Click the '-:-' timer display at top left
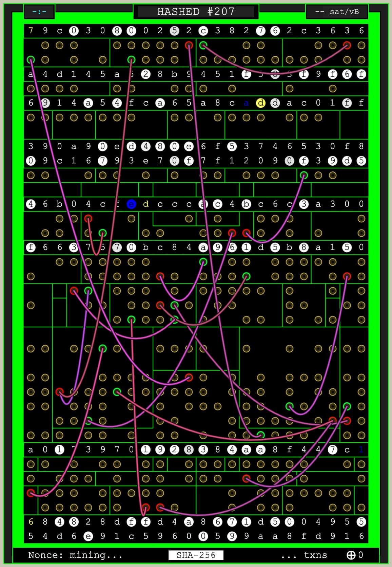 click(39, 12)
